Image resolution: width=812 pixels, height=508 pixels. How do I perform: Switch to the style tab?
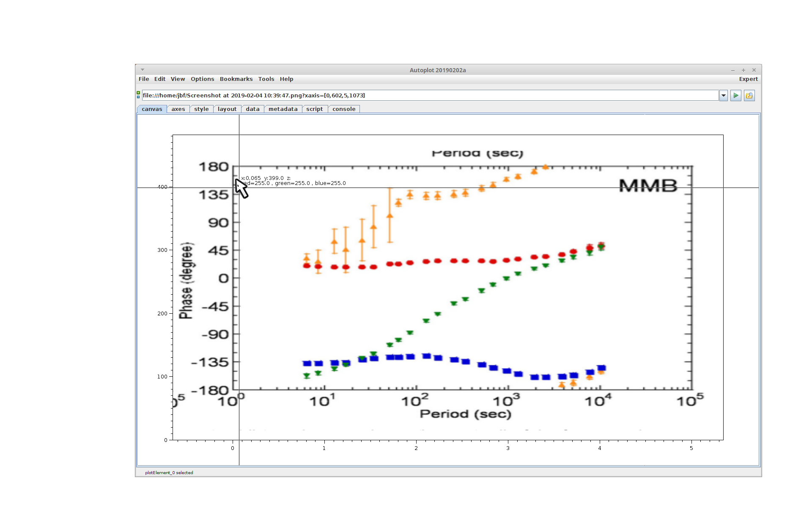(x=201, y=109)
